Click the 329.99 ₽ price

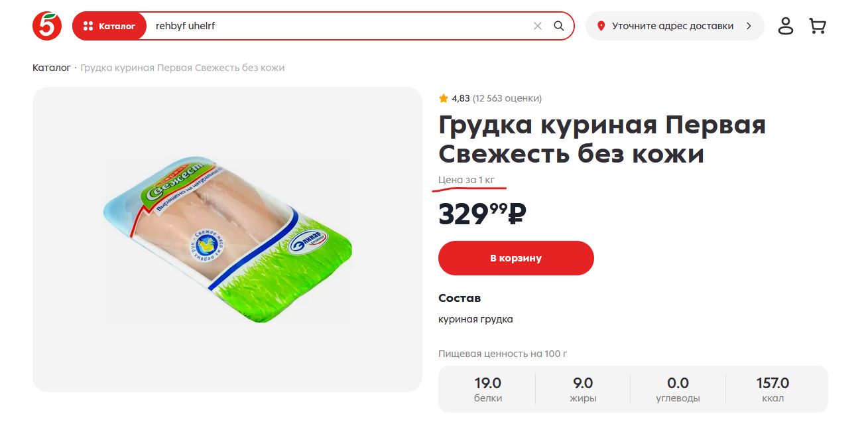[x=482, y=214]
